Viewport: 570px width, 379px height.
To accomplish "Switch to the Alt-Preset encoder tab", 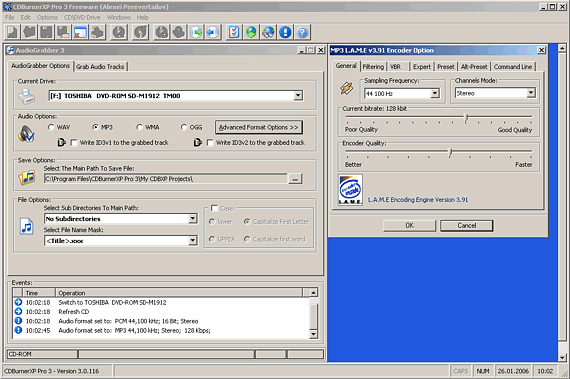I will click(474, 67).
